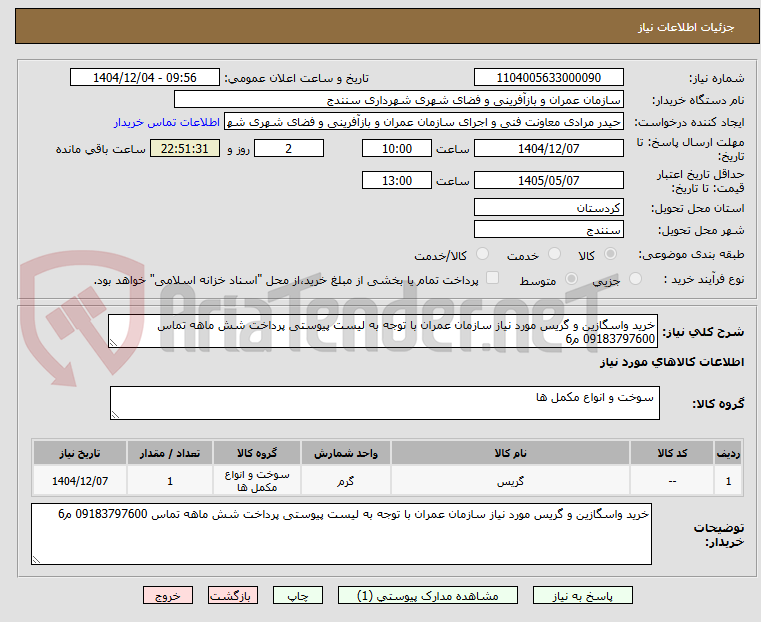Click the نام کالا column header

coord(510,453)
